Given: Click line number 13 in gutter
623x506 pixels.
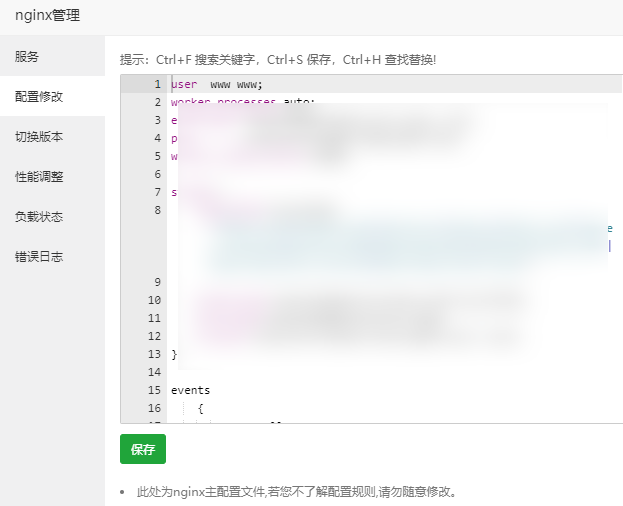Looking at the screenshot, I should coord(155,354).
